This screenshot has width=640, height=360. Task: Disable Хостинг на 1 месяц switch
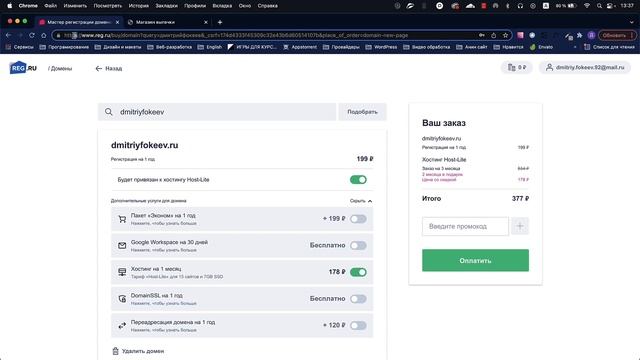358,272
